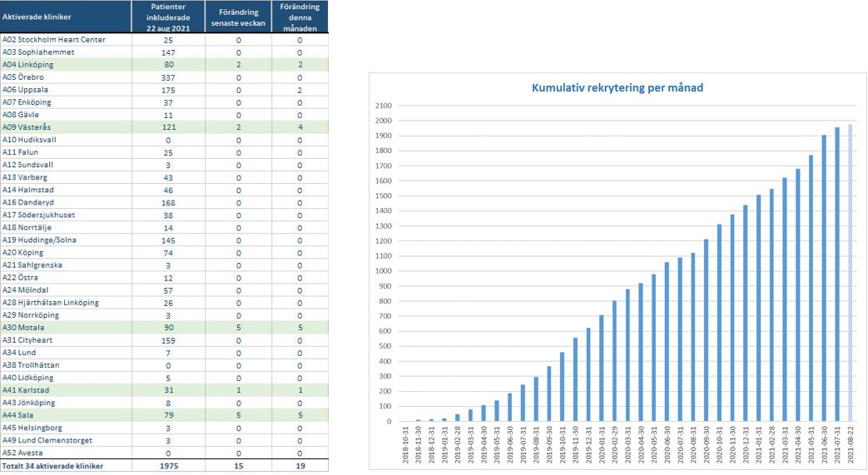The height and width of the screenshot is (475, 868).
Task: Select the 'A09 Västerås' highlighted row
Action: [164, 127]
